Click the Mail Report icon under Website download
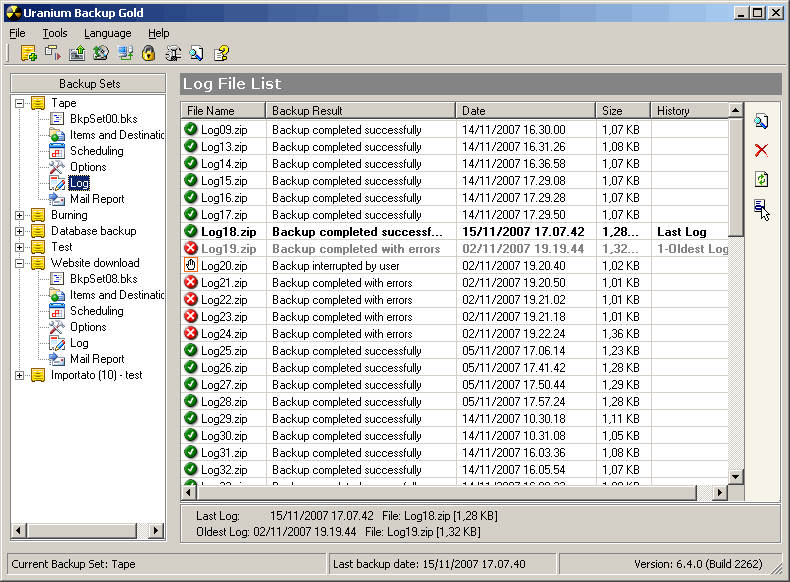 (x=57, y=359)
